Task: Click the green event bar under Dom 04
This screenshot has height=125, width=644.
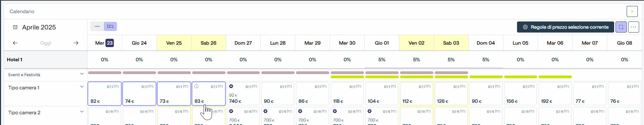Action: click(x=486, y=77)
